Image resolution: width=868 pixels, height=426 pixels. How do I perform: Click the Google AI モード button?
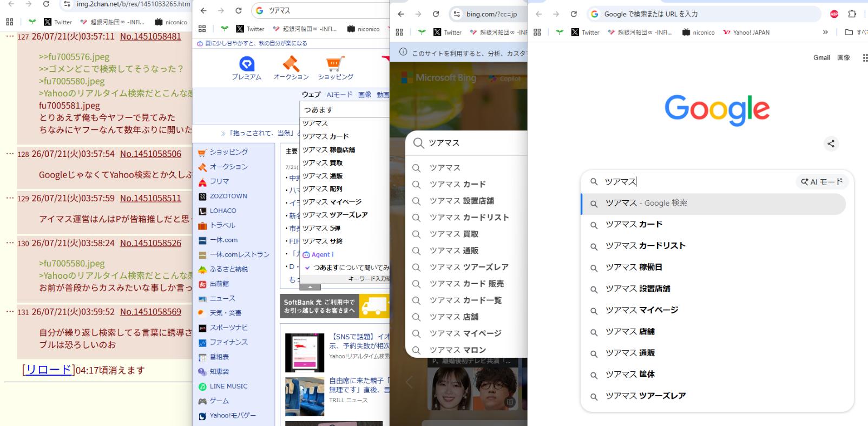pos(821,182)
